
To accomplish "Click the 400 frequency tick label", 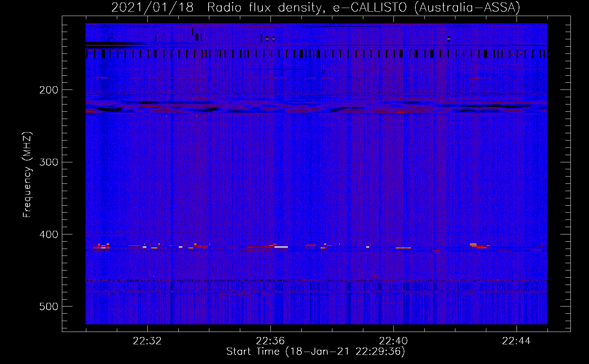I will [49, 234].
